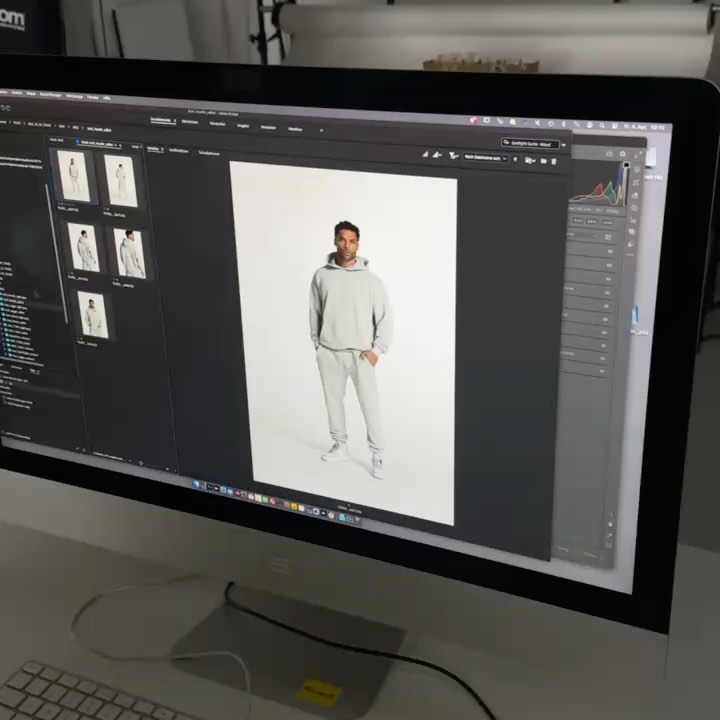Screen dimensions: 720x720
Task: Toggle highlight clipping warning on Camera Raw histogram
Action: pos(626,165)
